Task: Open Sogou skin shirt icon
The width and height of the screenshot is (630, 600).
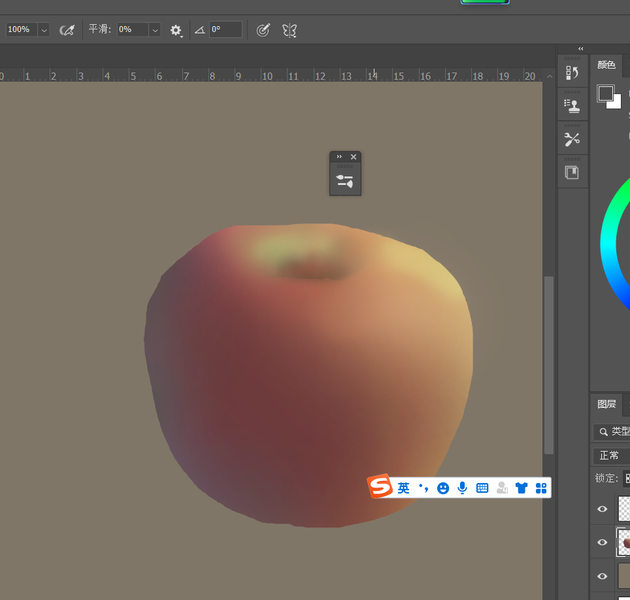Action: 522,488
